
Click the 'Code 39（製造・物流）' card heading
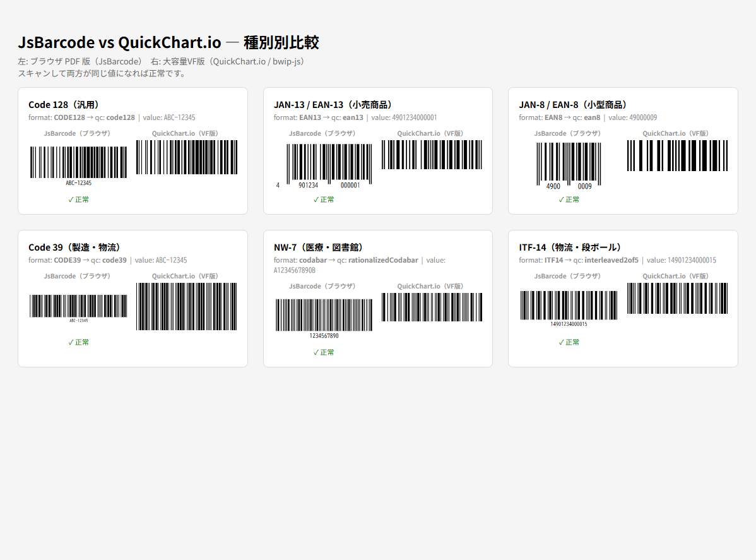[x=74, y=247]
